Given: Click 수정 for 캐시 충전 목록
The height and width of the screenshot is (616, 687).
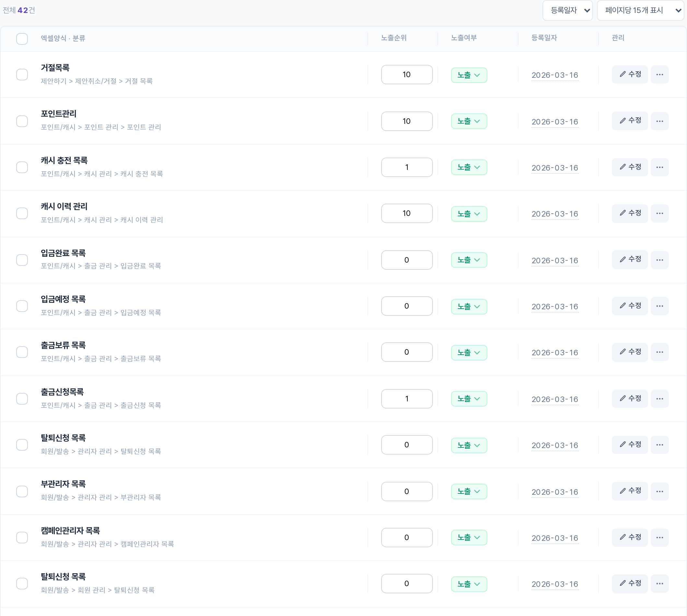Looking at the screenshot, I should (x=630, y=167).
